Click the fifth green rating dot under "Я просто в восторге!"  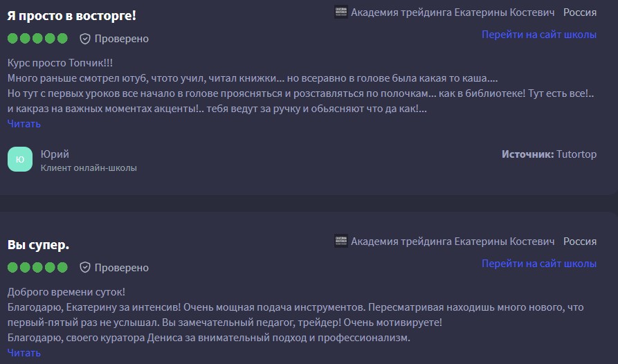point(62,39)
